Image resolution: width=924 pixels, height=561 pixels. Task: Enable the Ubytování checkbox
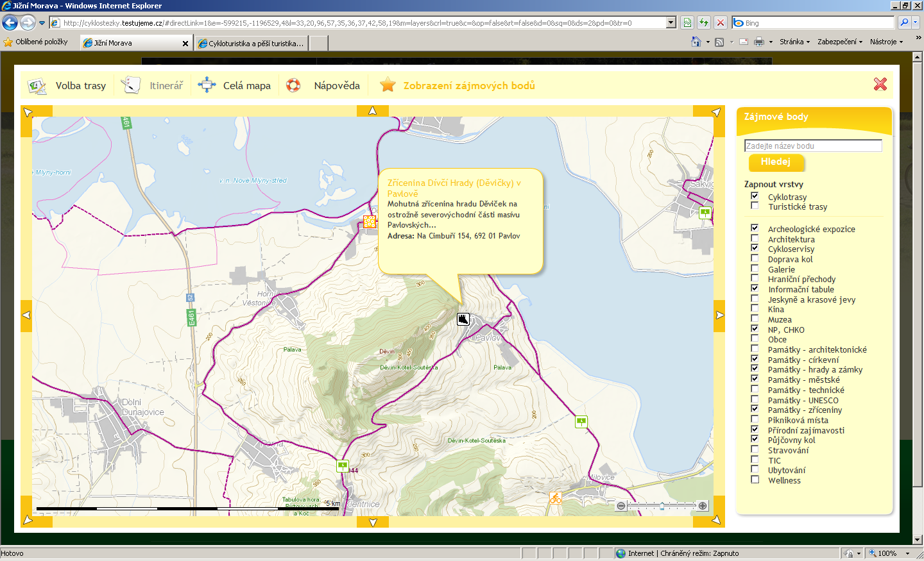pyautogui.click(x=755, y=469)
